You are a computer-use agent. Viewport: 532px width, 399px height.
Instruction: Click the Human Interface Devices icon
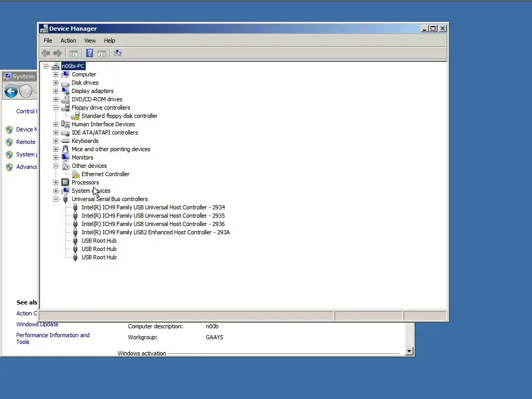pyautogui.click(x=65, y=124)
